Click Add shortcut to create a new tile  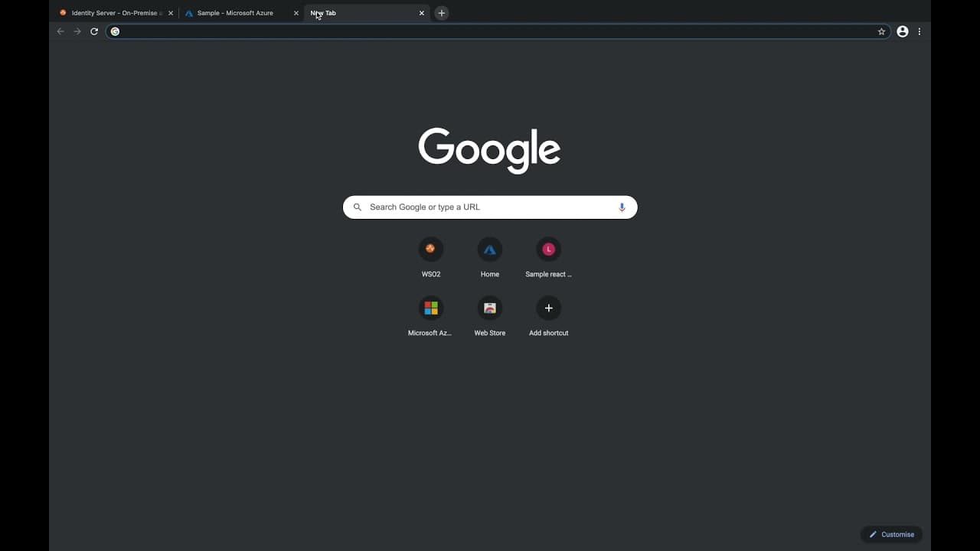[548, 308]
